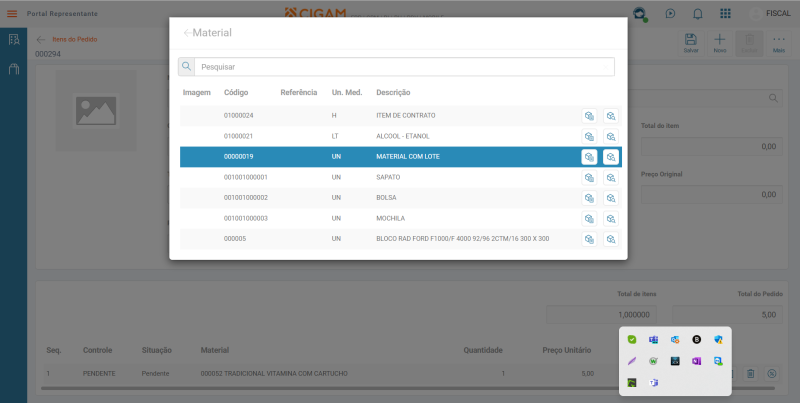Select material ALCOOL - ETANOL
This screenshot has width=800, height=403.
tap(401, 136)
